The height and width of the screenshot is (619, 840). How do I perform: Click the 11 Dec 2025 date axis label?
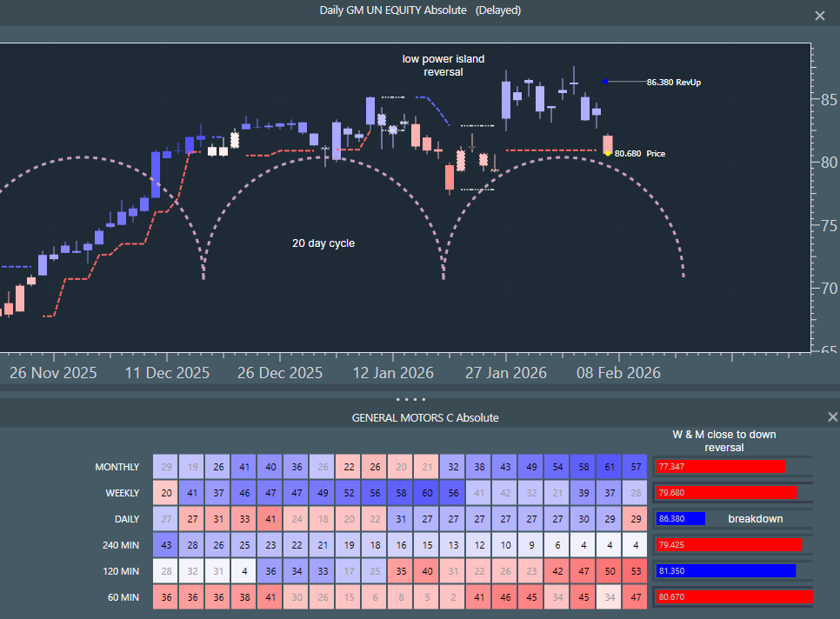point(167,373)
